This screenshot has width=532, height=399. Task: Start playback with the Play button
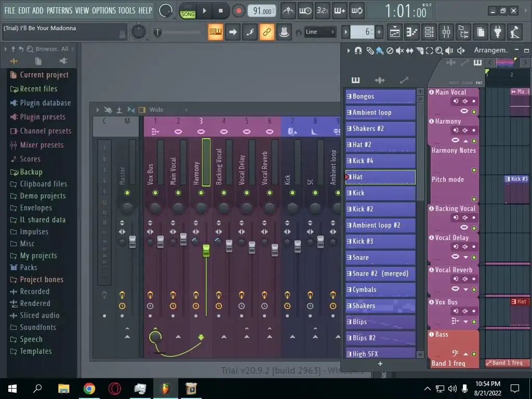204,11
